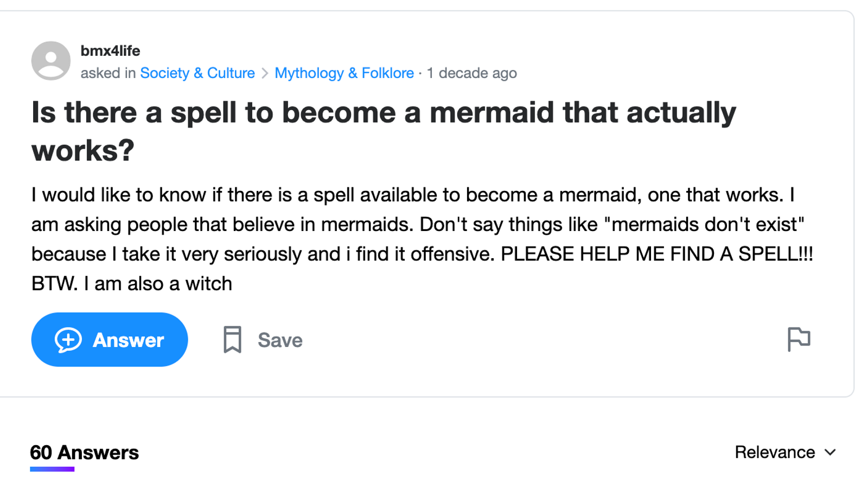The image size is (868, 488).
Task: Click Relevance to change answer sorting
Action: pos(774,452)
